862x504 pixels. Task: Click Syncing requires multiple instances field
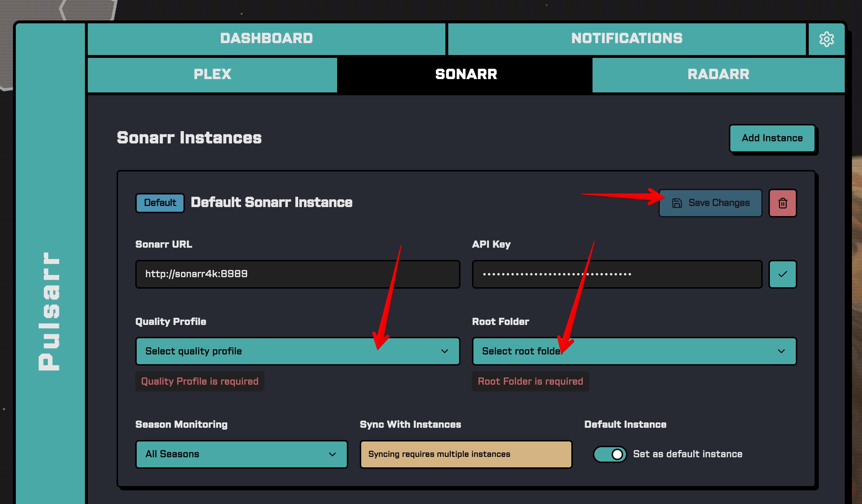pos(466,454)
